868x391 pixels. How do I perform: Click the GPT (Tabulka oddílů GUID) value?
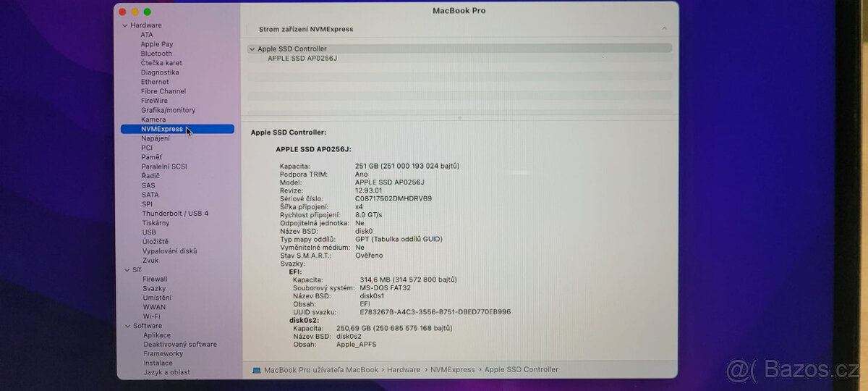(399, 239)
